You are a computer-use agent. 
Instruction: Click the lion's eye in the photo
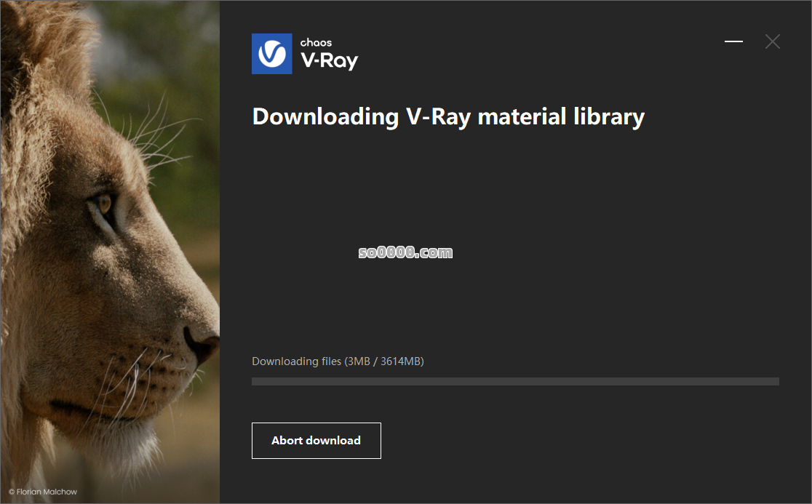103,204
